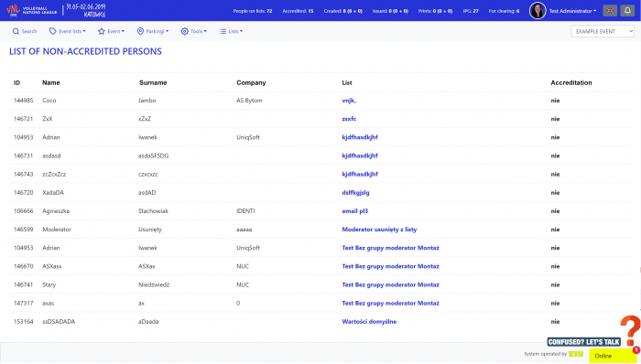Open Moderator usunięty z listy link
This screenshot has width=641, height=364.
pos(379,230)
